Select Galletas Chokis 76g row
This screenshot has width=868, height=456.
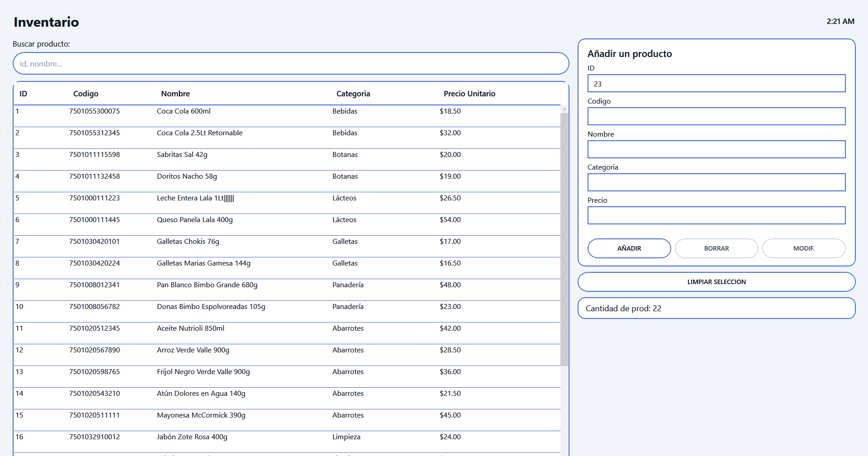tap(287, 247)
